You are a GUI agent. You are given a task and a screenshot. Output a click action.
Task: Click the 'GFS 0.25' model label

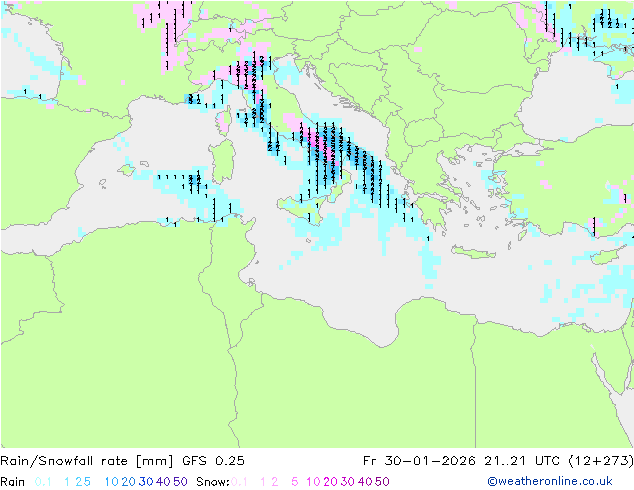(213, 461)
